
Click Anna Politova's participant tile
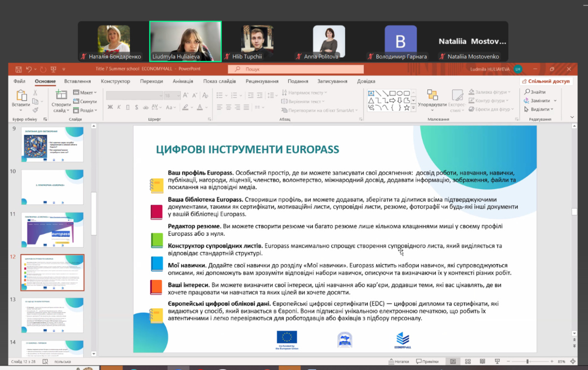click(328, 41)
